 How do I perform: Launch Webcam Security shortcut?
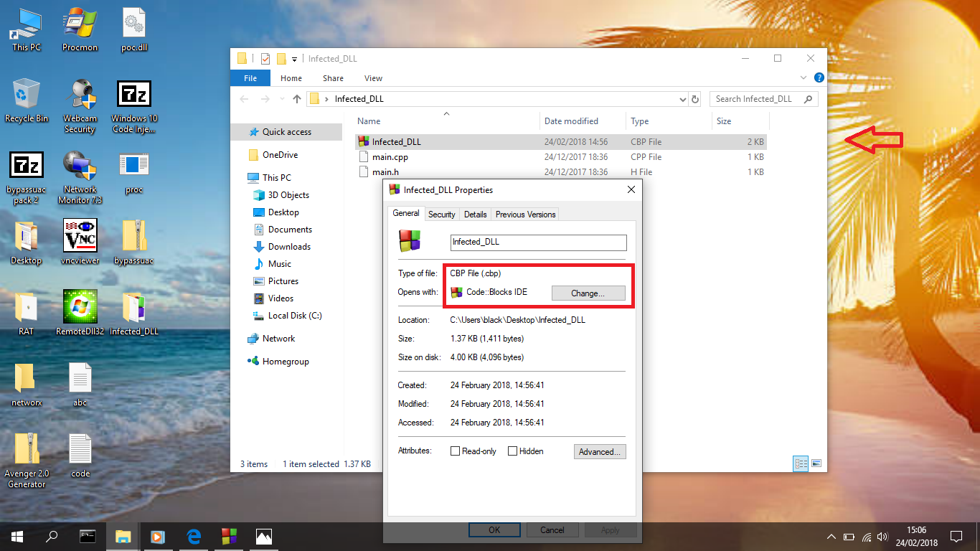pos(80,105)
